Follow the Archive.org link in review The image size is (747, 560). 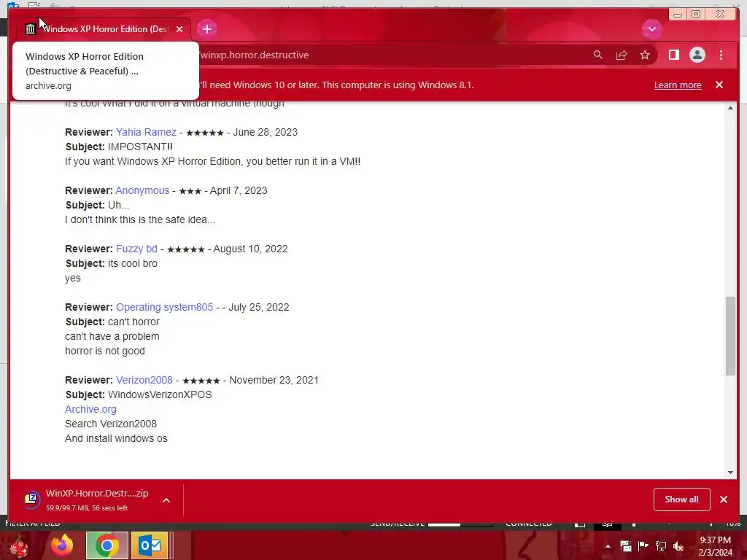90,409
